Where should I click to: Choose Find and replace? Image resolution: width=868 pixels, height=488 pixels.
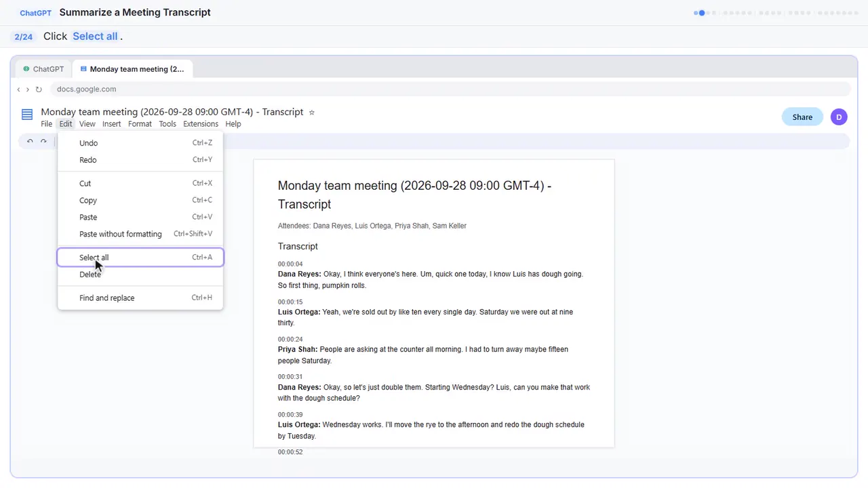tap(140, 298)
